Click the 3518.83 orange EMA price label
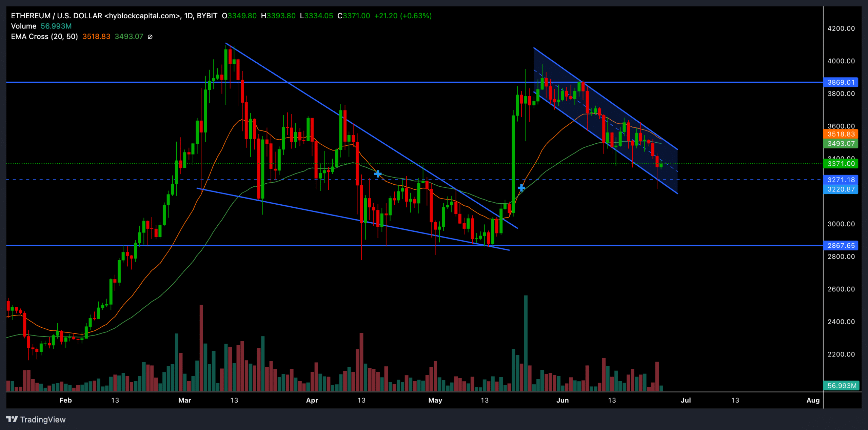This screenshot has height=430, width=868. tap(841, 134)
